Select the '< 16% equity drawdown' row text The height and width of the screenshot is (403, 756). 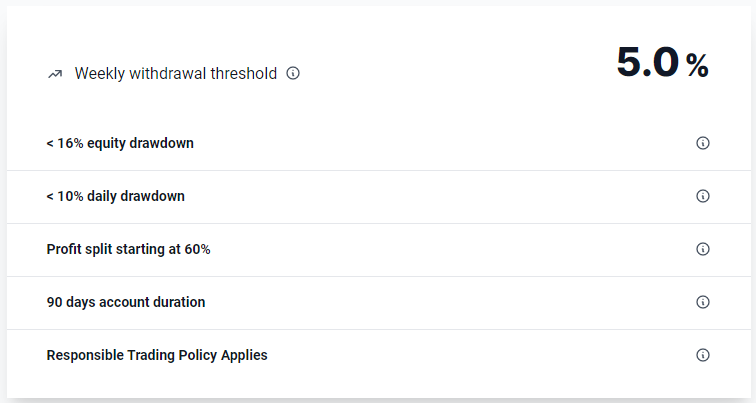(120, 143)
